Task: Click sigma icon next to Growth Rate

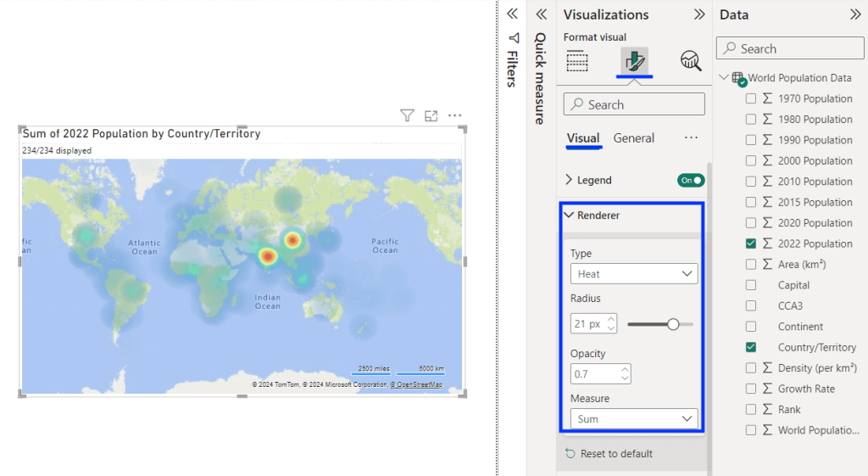Action: point(767,389)
